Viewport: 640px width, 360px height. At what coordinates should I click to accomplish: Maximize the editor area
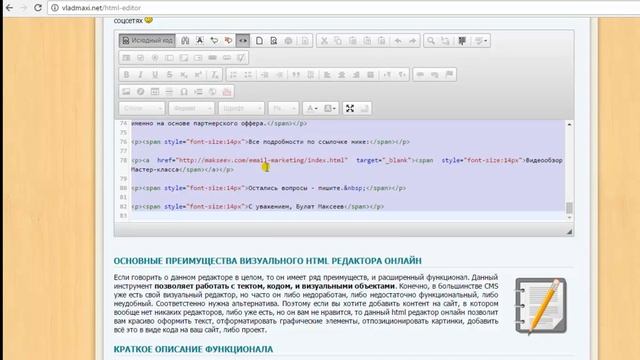pyautogui.click(x=350, y=108)
